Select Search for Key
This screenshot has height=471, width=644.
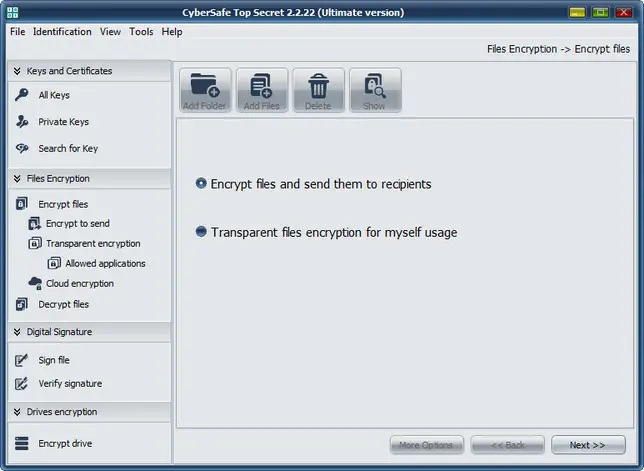coord(68,149)
